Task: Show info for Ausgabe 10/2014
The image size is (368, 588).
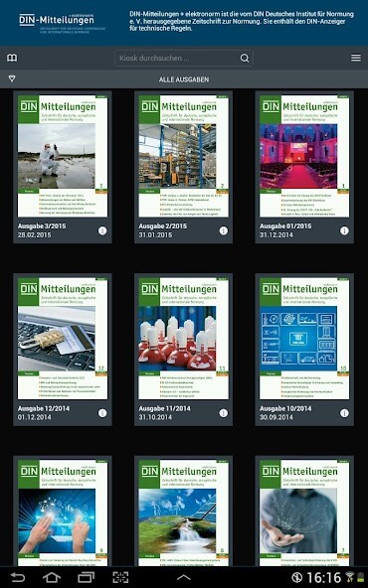Action: (344, 413)
